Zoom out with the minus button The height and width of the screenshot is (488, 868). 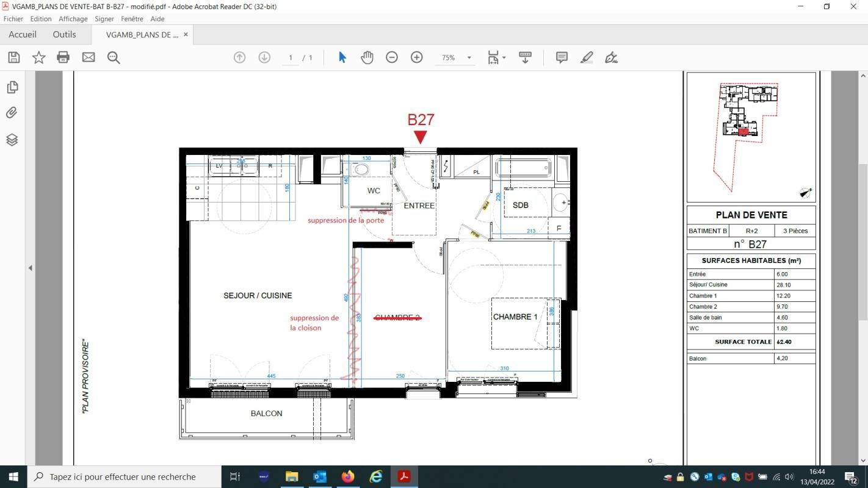click(x=392, y=57)
